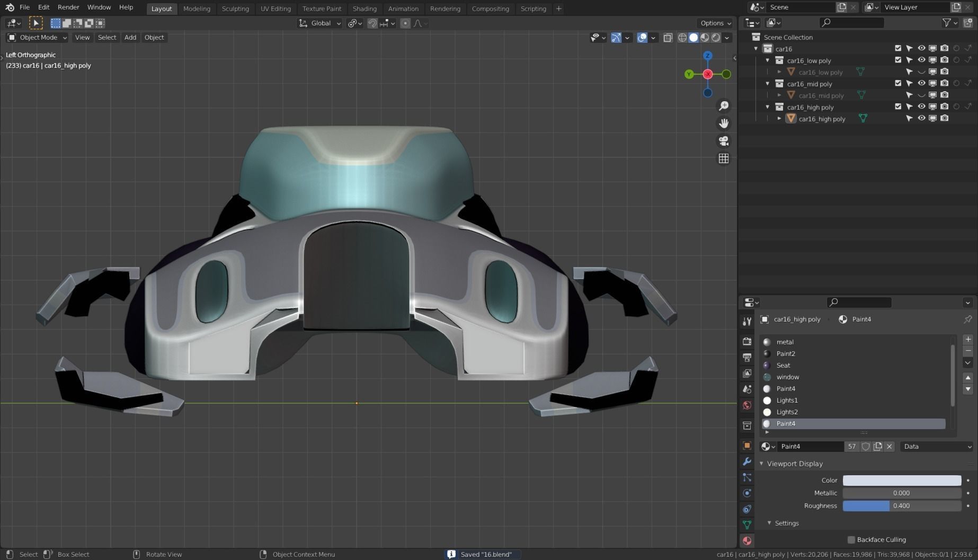Open the Object properties orange square icon

(747, 446)
